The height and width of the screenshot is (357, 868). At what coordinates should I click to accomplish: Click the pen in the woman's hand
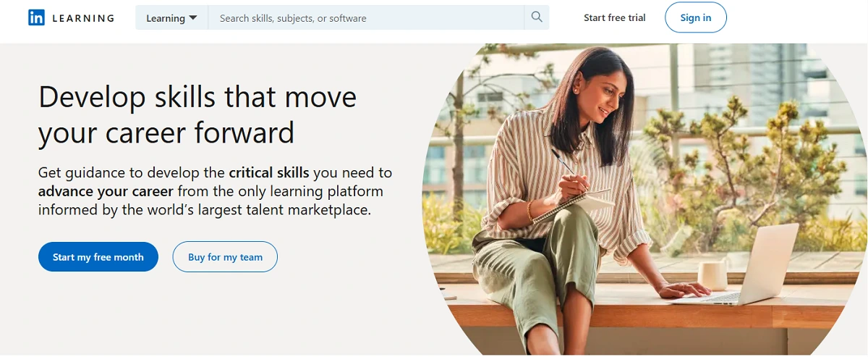(565, 165)
